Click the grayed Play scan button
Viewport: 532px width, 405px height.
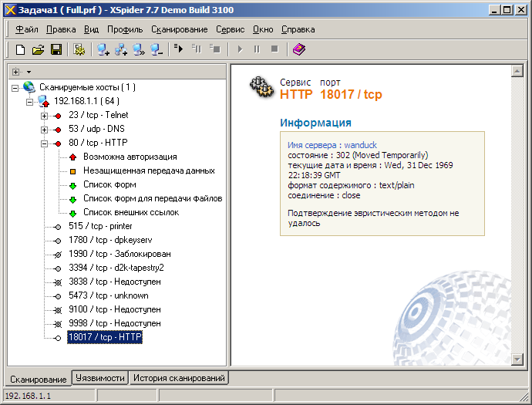coord(240,49)
